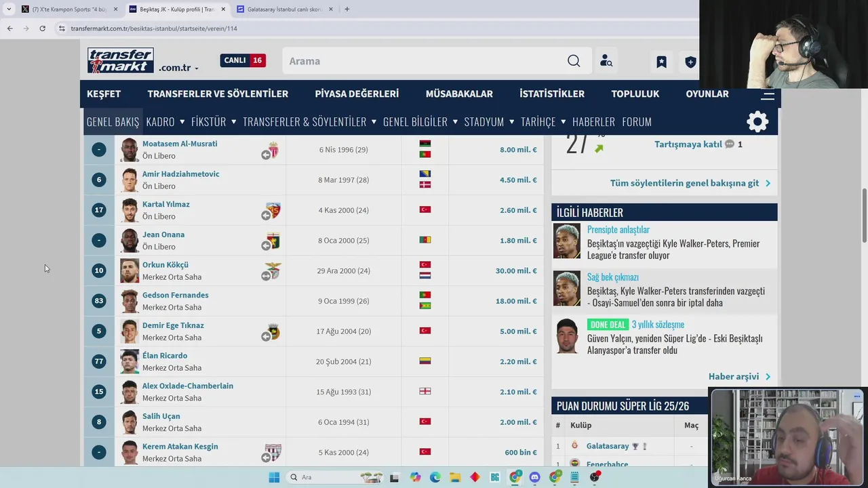Open Kyle Walker-Peters Premier League news
Screen dimensions: 868x488
673,249
